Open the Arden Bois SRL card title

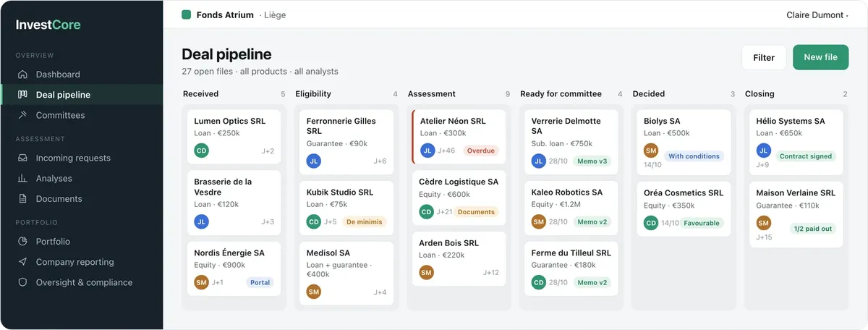[448, 243]
